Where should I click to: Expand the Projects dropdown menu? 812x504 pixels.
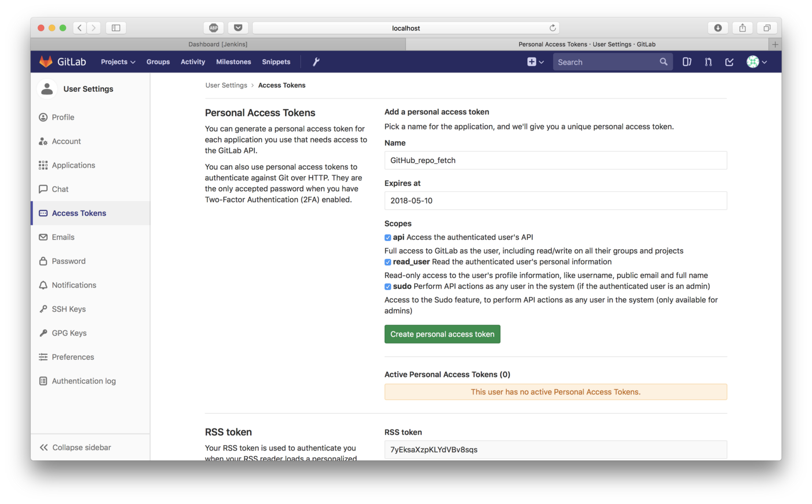pyautogui.click(x=118, y=62)
